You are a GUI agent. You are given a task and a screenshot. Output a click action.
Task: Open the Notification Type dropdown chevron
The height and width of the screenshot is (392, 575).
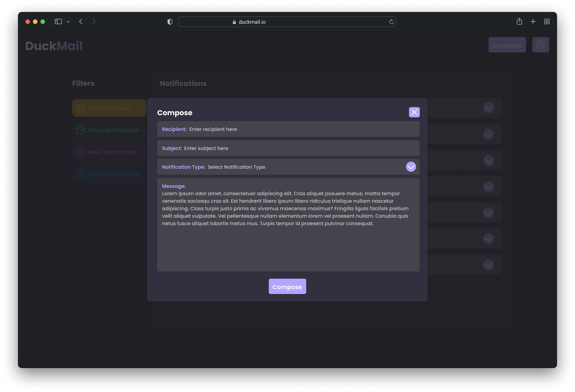411,167
